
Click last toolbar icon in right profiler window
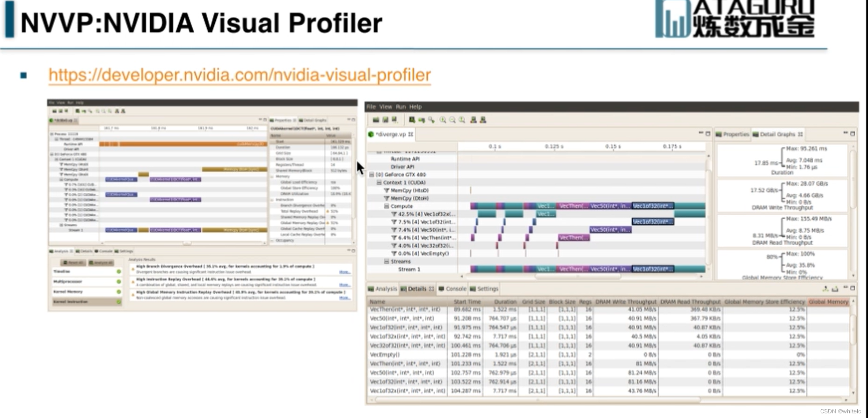pyautogui.click(x=483, y=120)
